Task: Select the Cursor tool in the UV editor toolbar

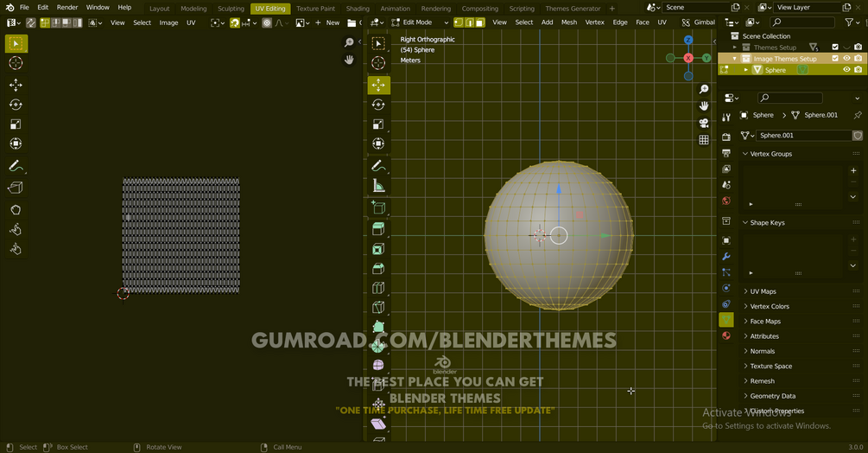Action: pyautogui.click(x=16, y=63)
